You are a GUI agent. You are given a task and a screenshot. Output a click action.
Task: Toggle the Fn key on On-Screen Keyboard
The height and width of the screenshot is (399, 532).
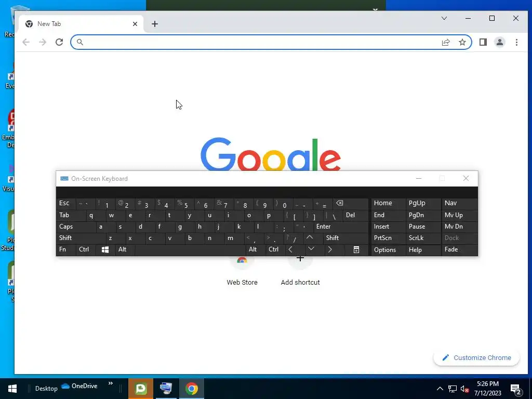point(66,250)
